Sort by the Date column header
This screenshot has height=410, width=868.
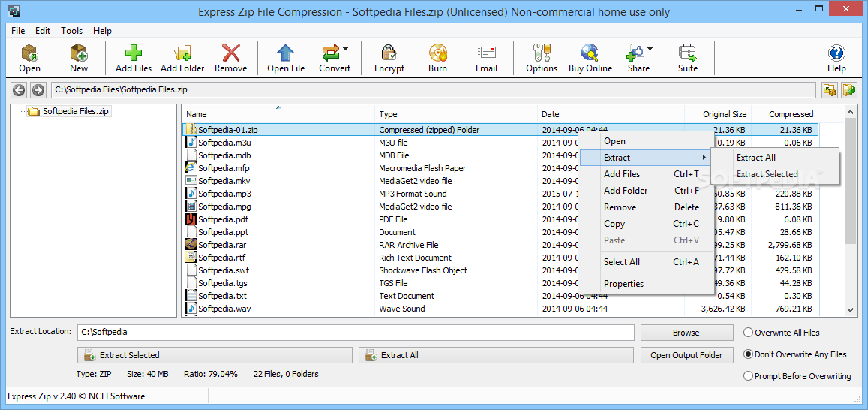coord(611,114)
